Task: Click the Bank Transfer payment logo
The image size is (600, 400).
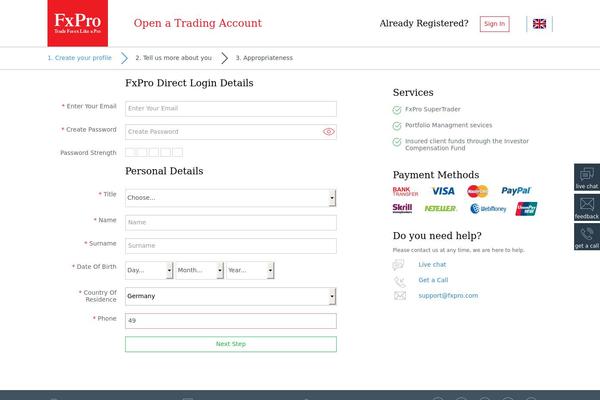Action: [x=405, y=191]
